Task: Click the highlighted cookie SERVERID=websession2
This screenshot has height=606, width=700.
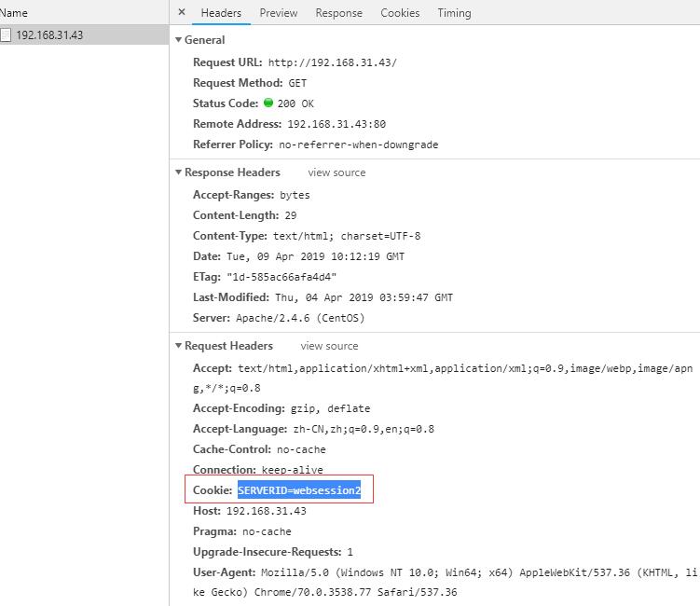Action: [299, 490]
